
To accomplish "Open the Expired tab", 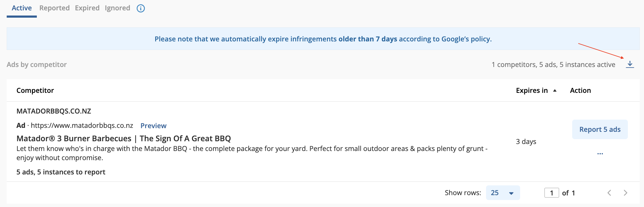I will 87,8.
